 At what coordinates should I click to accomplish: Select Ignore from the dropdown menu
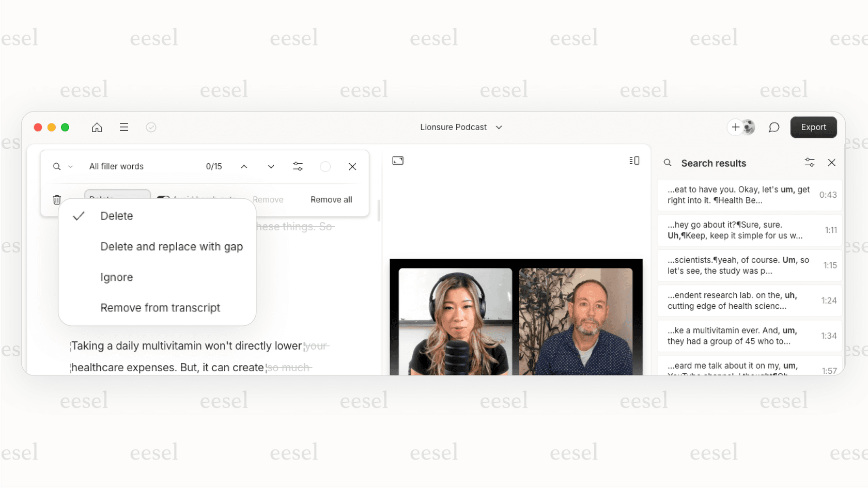[157, 277]
